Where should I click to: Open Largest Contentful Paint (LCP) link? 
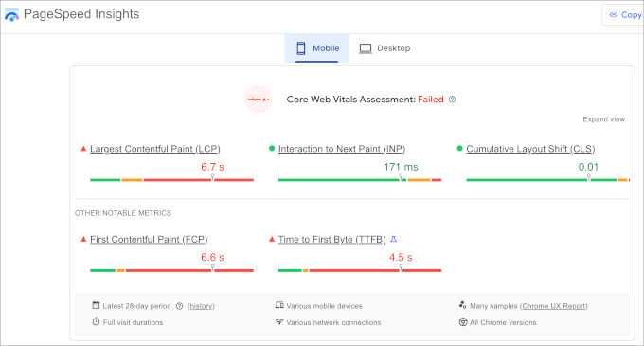154,149
